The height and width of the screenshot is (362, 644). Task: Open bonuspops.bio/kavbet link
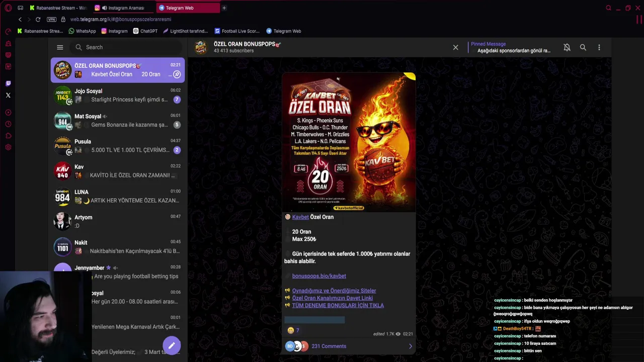319,276
